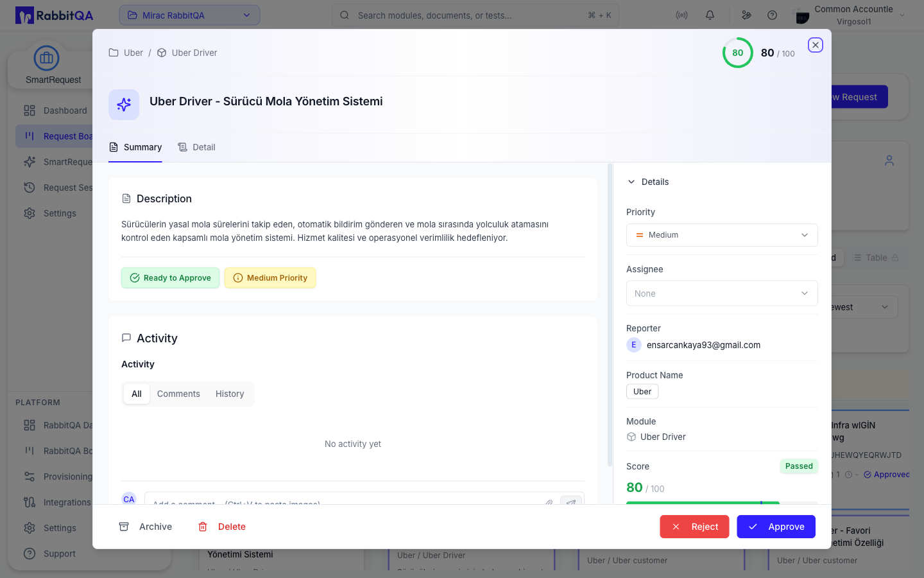The width and height of the screenshot is (924, 578).
Task: Click the circular 80 score gauge
Action: coord(738,53)
